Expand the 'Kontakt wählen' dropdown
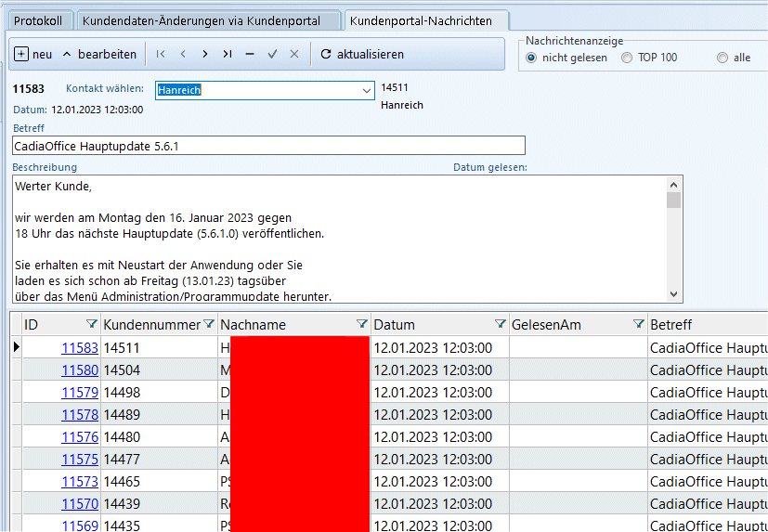Viewport: 768px width, 532px height. [x=365, y=90]
